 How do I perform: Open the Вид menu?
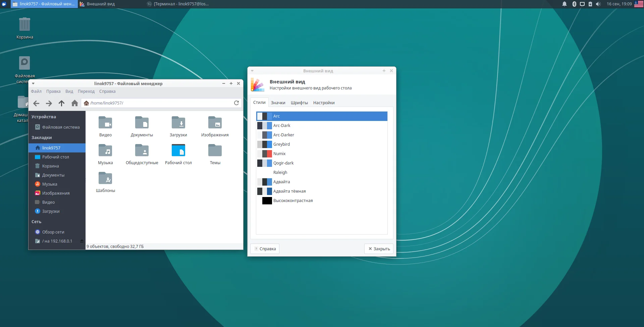[69, 91]
